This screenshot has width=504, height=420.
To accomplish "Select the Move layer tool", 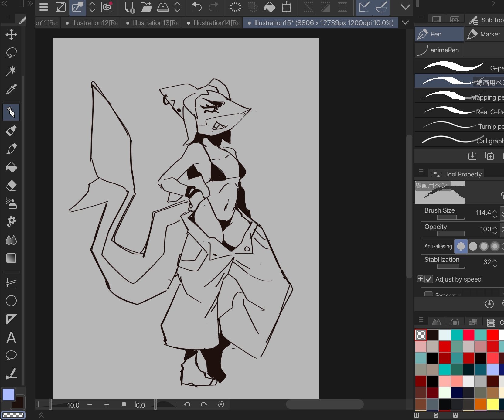I will 11,35.
